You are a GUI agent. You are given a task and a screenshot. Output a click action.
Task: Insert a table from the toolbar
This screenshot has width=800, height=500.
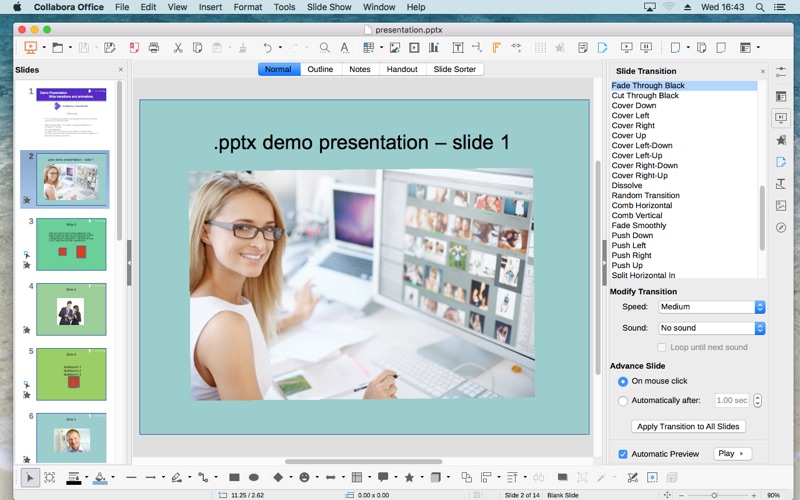[x=368, y=47]
